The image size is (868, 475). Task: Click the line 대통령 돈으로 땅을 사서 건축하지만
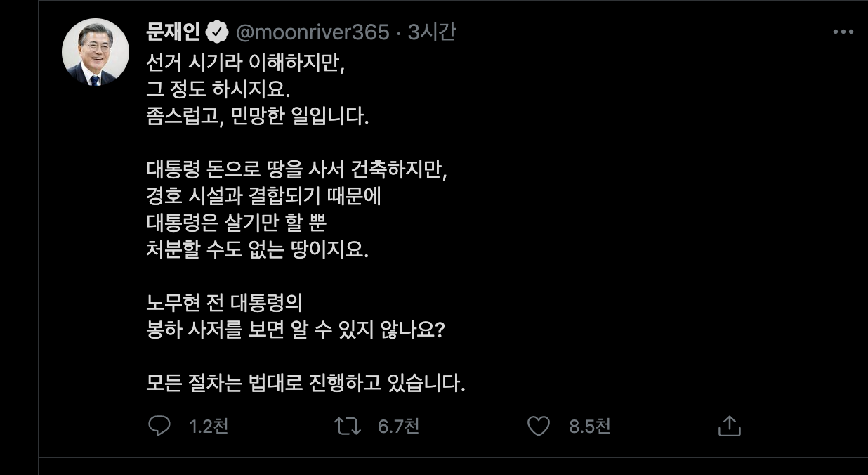296,169
